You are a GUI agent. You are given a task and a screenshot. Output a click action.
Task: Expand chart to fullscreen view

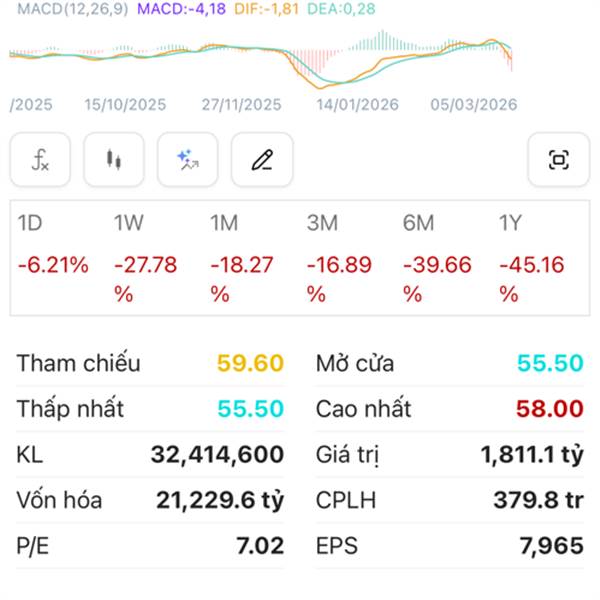click(x=558, y=160)
